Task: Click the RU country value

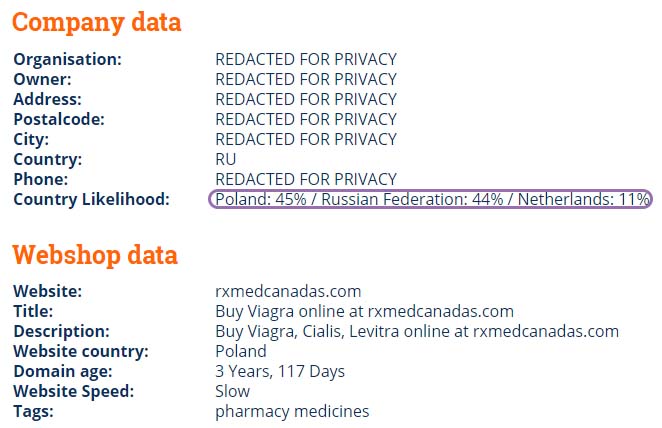Action: (x=225, y=160)
